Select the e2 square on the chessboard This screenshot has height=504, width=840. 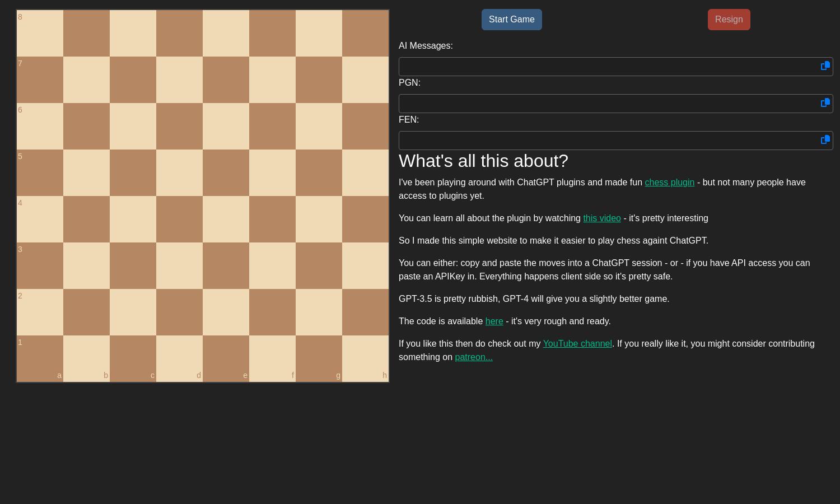click(226, 312)
